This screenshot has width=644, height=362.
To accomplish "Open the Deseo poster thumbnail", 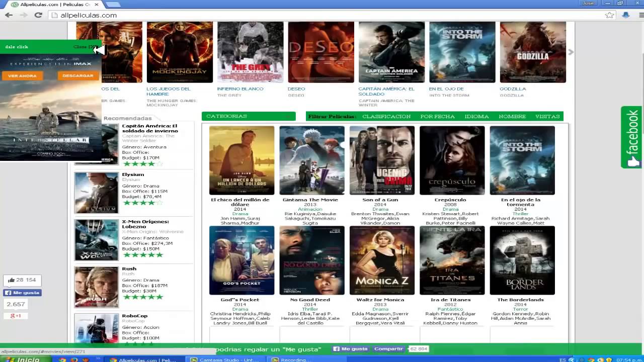I will [321, 52].
